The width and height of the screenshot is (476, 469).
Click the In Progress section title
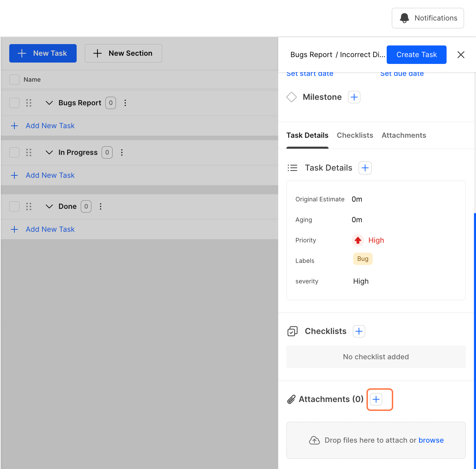pyautogui.click(x=78, y=152)
